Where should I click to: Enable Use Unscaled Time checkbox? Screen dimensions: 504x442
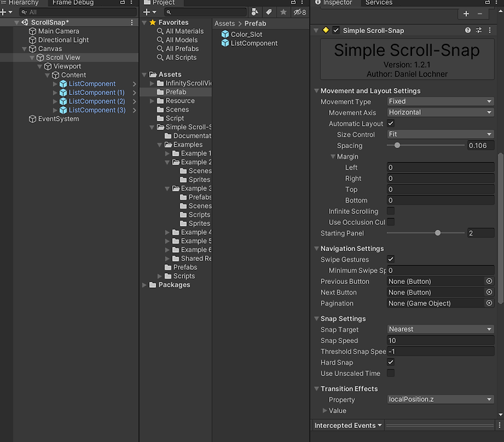tap(391, 373)
